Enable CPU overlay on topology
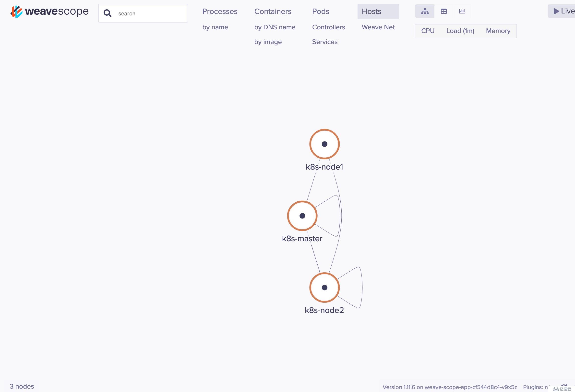The height and width of the screenshot is (392, 575). click(428, 31)
